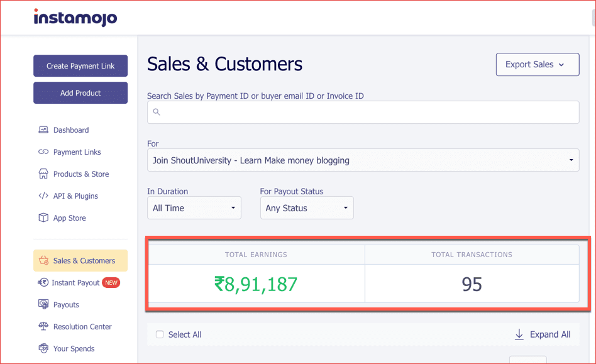Select Sales & Customers in the sidebar menu

coord(80,260)
